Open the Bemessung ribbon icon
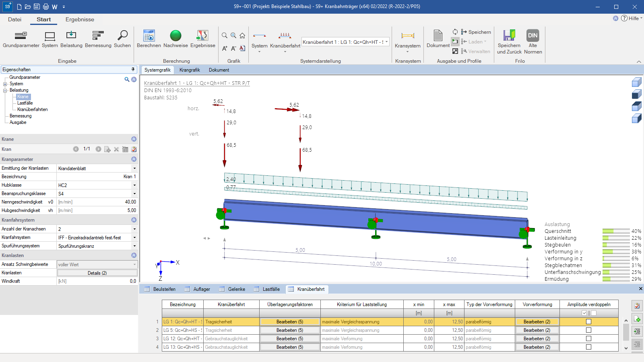Screen dimensions: 644x362 coord(98,39)
